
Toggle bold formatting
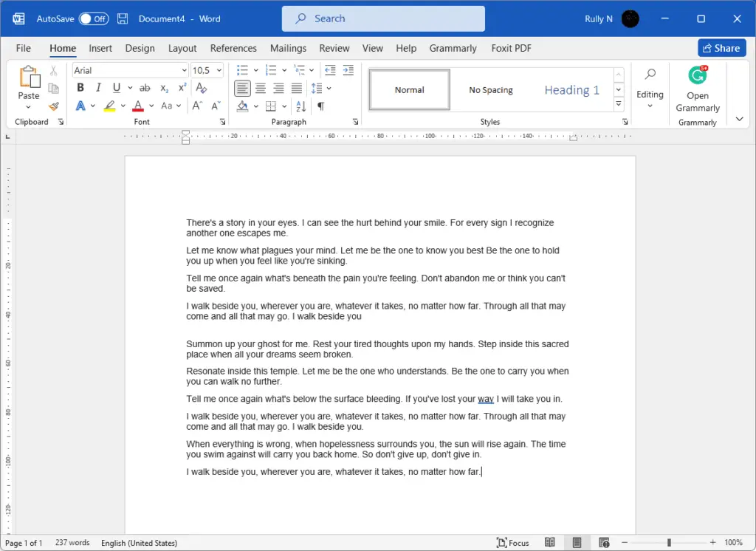80,87
